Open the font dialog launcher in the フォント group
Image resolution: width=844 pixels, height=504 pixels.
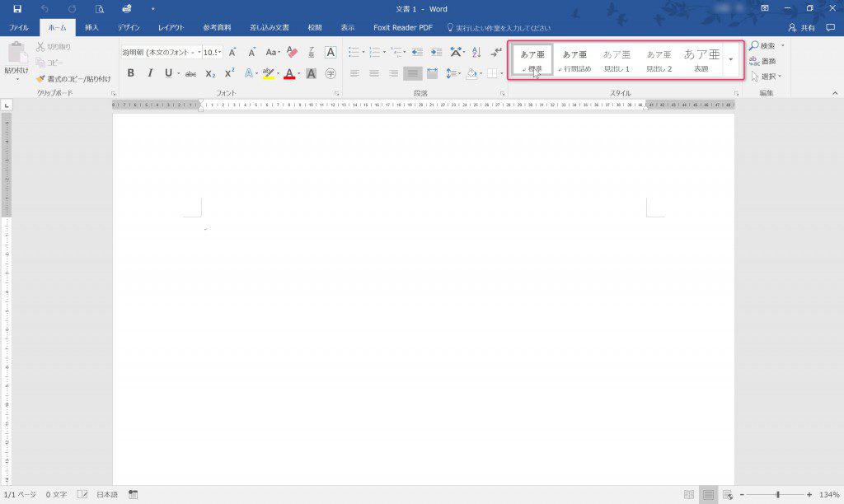[x=337, y=94]
